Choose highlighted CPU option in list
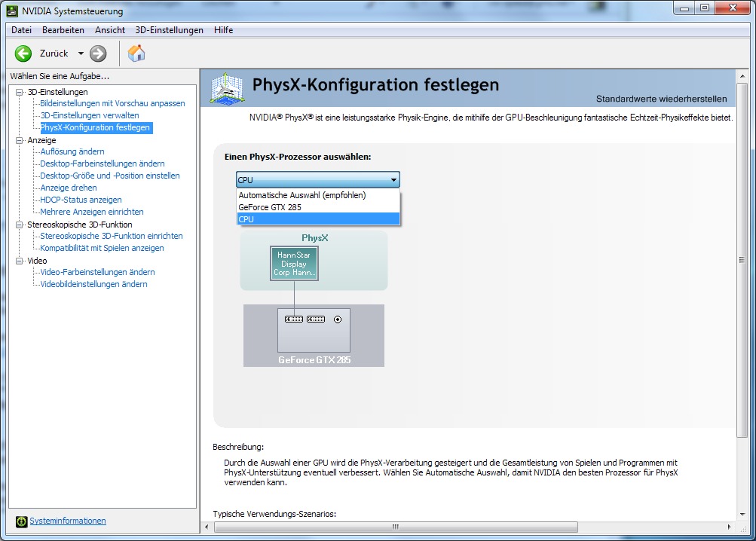The width and height of the screenshot is (756, 541). click(318, 219)
